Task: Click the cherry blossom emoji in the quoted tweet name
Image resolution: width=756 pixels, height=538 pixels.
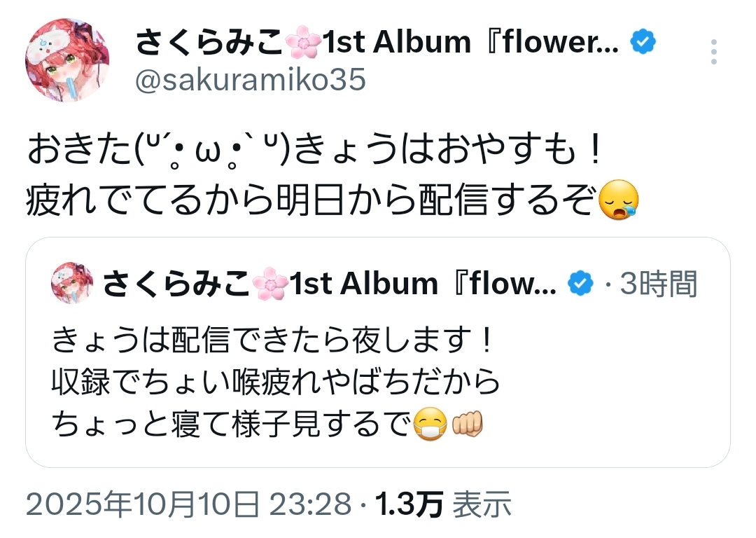Action: (269, 284)
